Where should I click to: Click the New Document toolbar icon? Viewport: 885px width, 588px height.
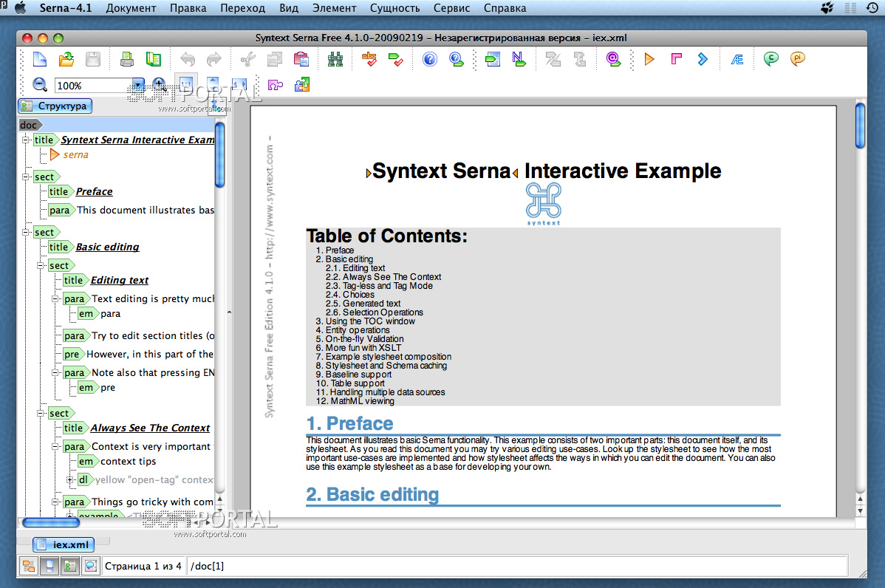(39, 59)
